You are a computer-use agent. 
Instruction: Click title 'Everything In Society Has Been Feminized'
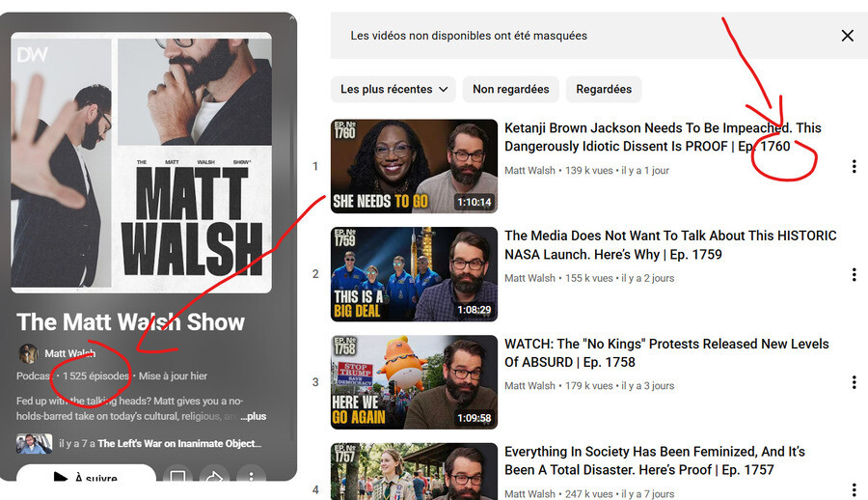[654, 460]
